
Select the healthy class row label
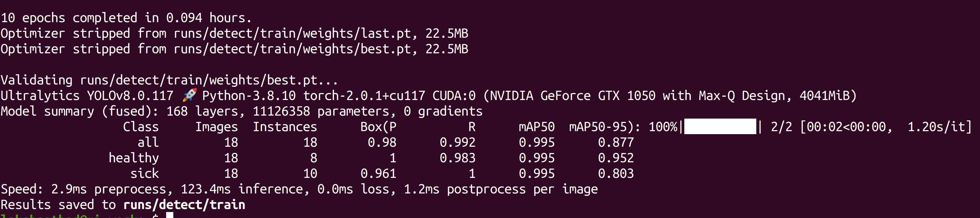[133, 158]
